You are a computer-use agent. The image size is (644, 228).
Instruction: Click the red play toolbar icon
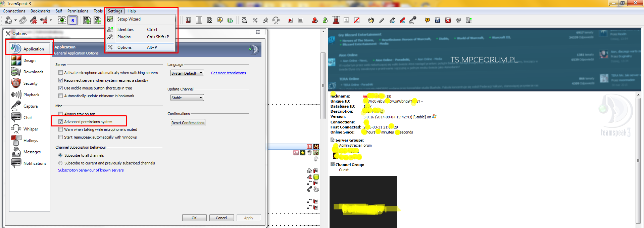click(x=290, y=21)
